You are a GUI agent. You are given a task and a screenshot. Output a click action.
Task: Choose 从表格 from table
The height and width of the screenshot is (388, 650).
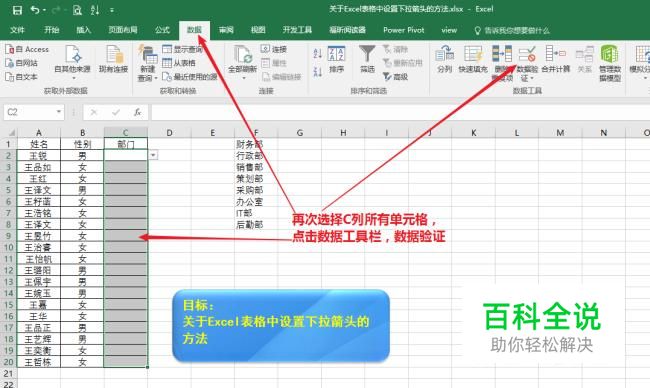pyautogui.click(x=179, y=63)
